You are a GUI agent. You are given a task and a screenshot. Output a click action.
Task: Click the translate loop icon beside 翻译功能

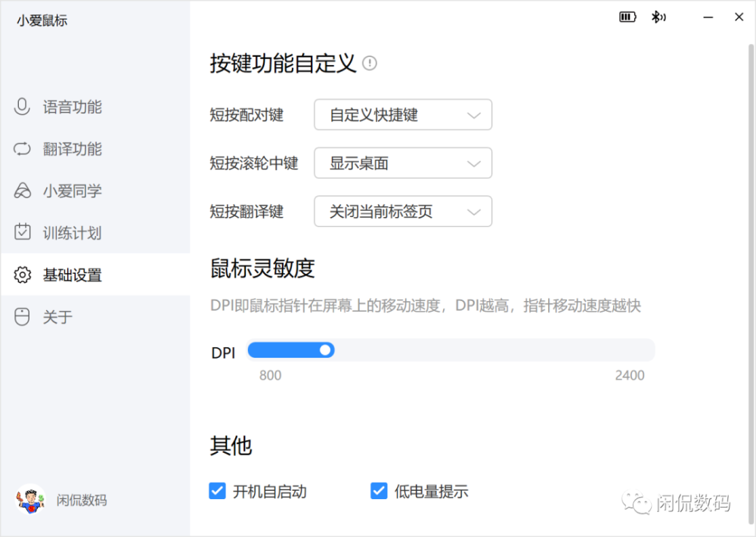point(22,149)
